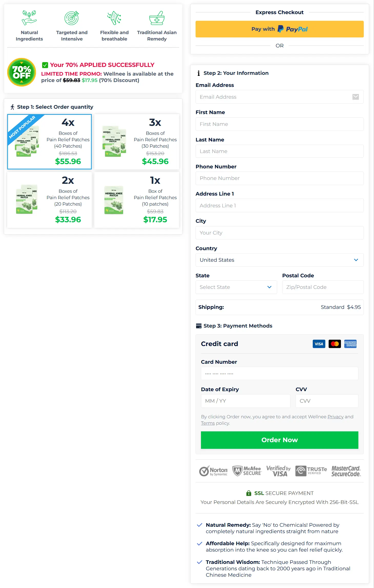Click the American Express logo
This screenshot has width=374, height=588.
pos(350,344)
